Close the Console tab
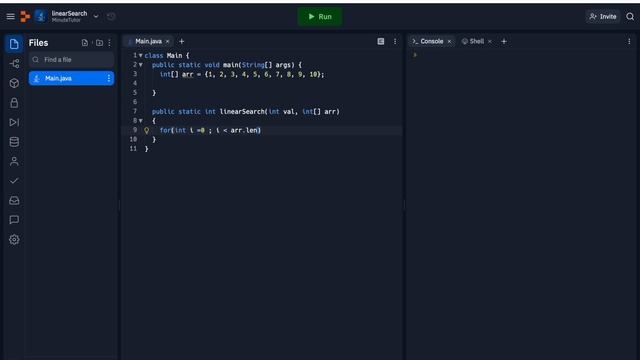 click(449, 41)
